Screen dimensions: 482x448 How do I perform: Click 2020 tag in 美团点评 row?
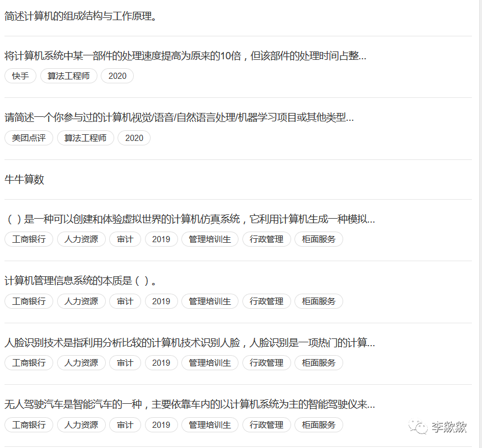click(134, 138)
